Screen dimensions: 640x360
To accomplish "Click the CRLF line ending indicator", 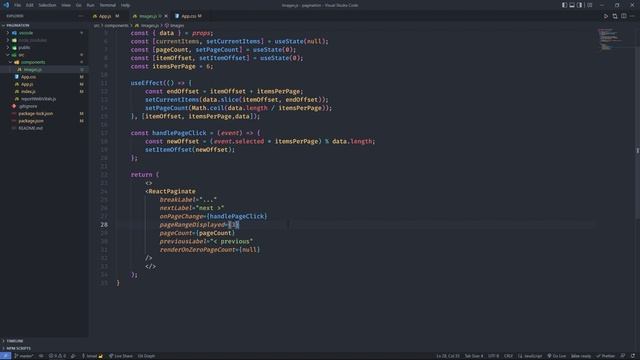I will pos(508,356).
